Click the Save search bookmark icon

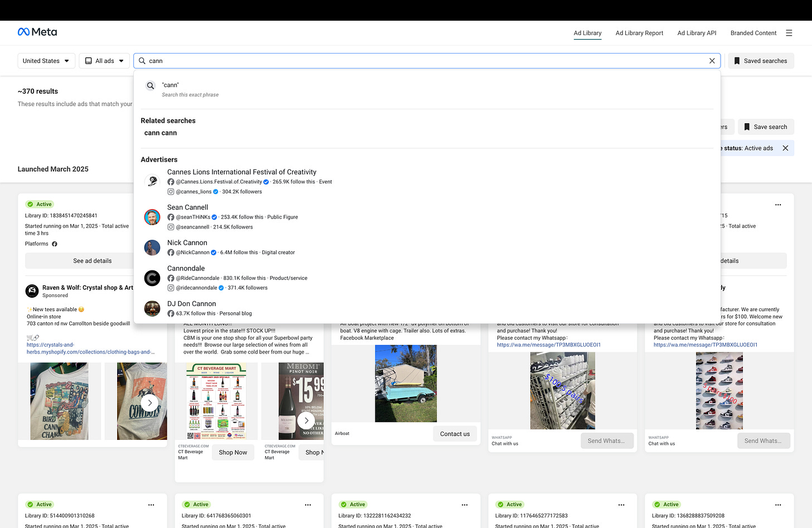747,127
